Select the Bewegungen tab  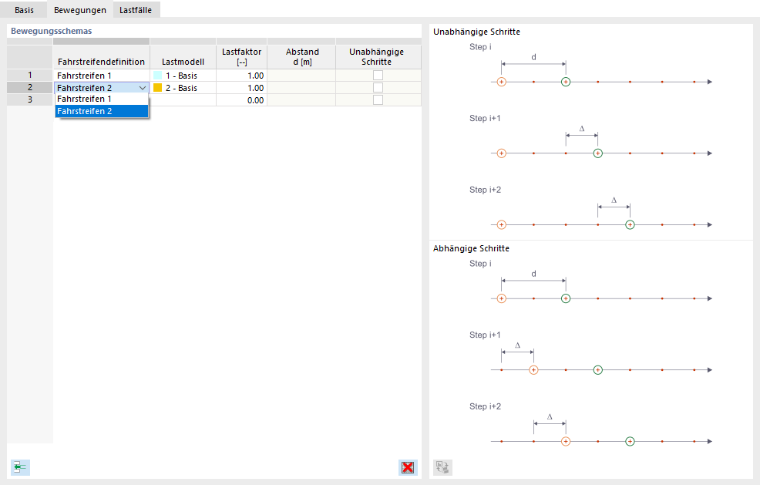tap(80, 10)
